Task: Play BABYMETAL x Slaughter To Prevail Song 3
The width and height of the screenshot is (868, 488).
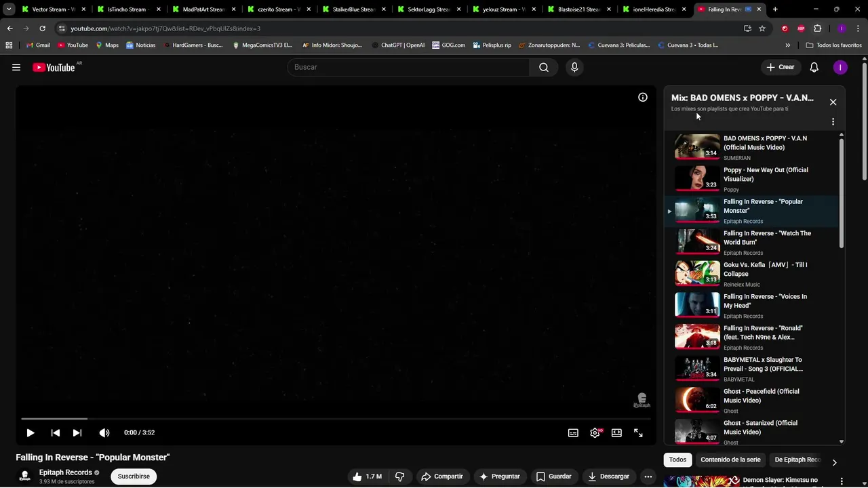Action: pyautogui.click(x=751, y=369)
